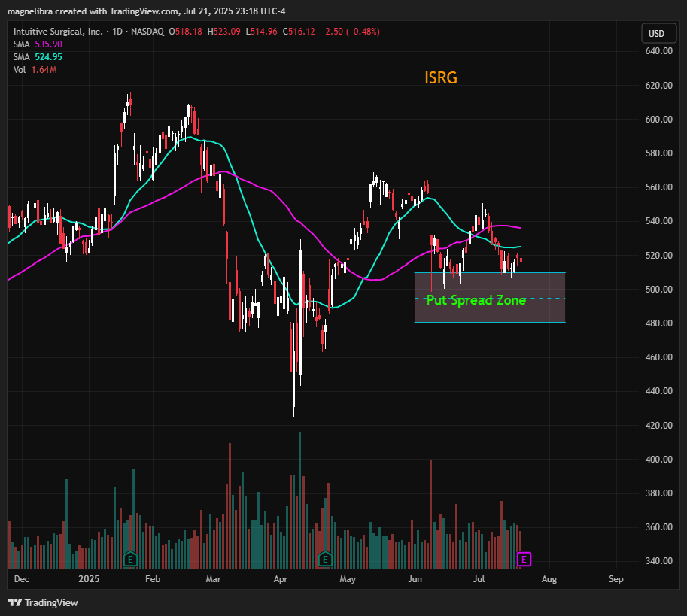Viewport: 687px width, 616px height.
Task: Click the −2.50 (−0.48%) change value
Action: pos(350,32)
